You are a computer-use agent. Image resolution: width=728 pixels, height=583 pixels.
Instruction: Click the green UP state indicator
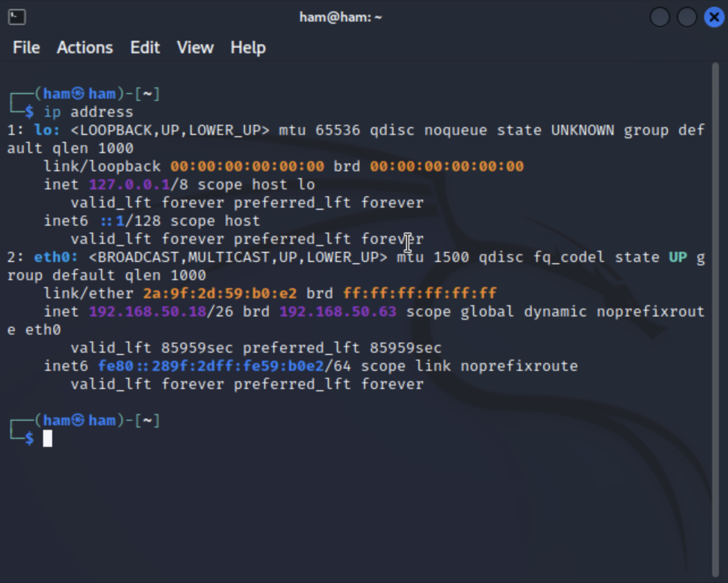point(677,257)
